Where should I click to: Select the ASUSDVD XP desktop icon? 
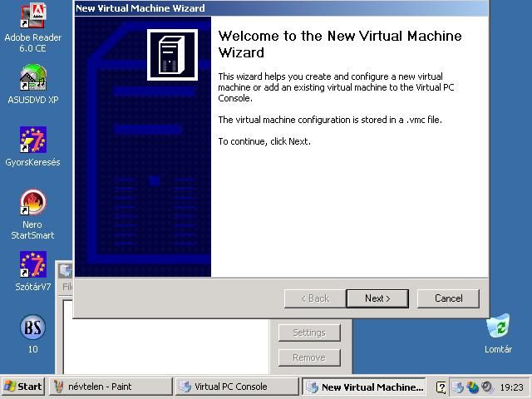coord(33,79)
